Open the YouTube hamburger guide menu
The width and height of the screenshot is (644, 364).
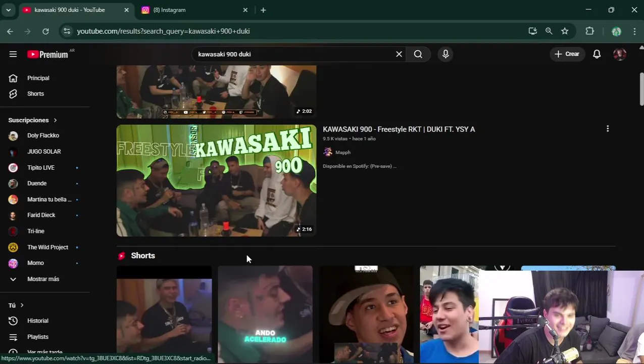pyautogui.click(x=13, y=54)
